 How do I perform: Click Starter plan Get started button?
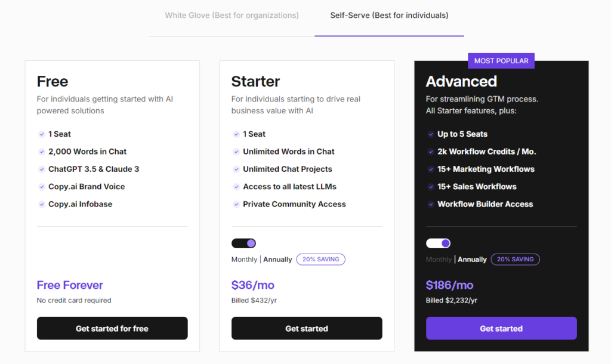pyautogui.click(x=307, y=328)
